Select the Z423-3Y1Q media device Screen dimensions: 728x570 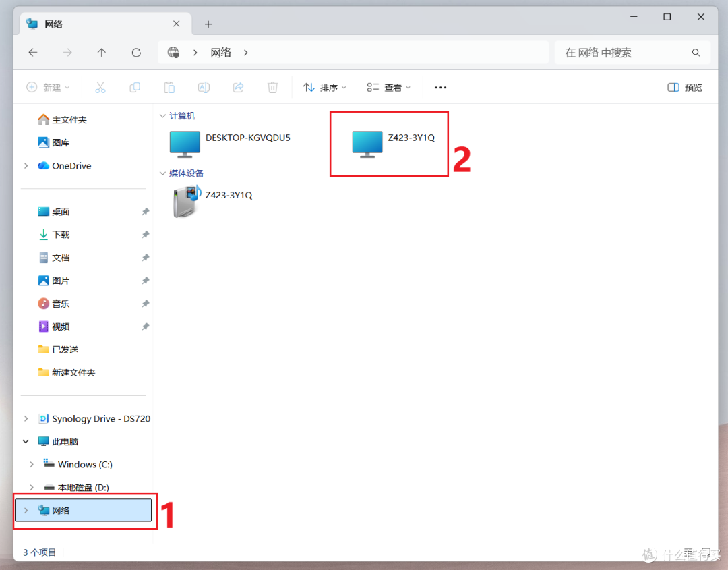coord(212,201)
